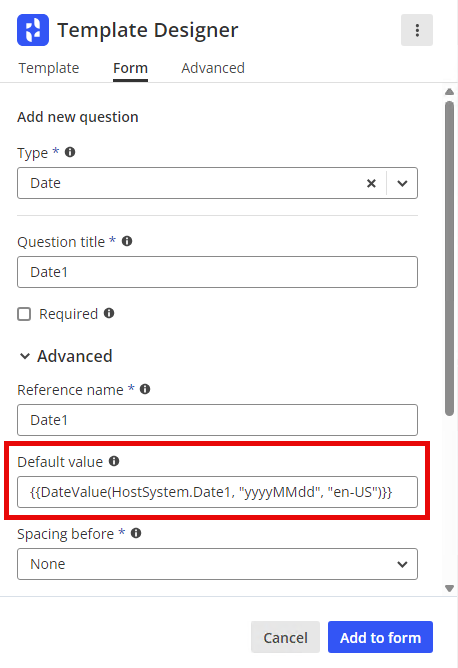458x668 pixels.
Task: Open the Type dropdown arrow
Action: [402, 183]
